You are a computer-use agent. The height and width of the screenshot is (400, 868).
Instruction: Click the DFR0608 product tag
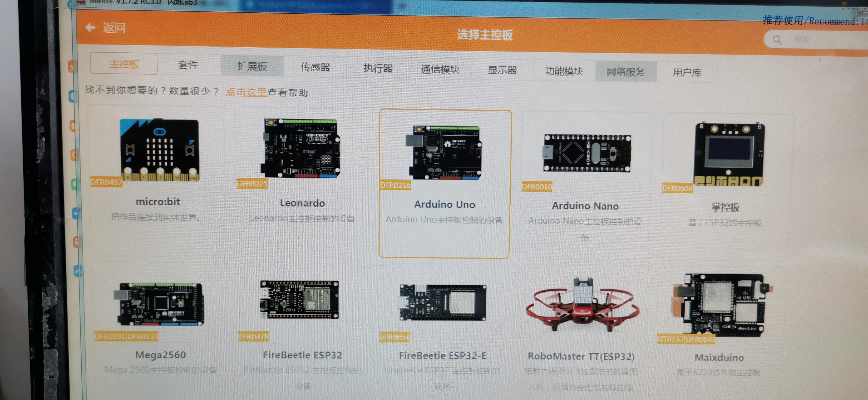coord(677,188)
